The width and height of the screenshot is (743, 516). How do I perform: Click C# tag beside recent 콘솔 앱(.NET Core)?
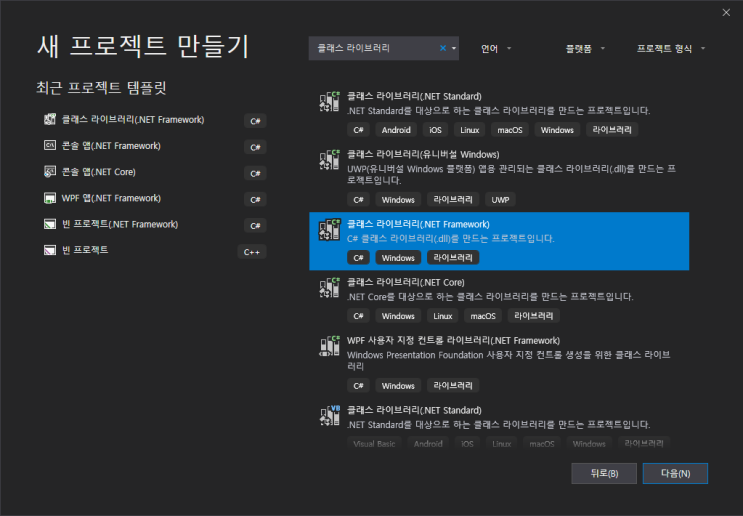255,173
